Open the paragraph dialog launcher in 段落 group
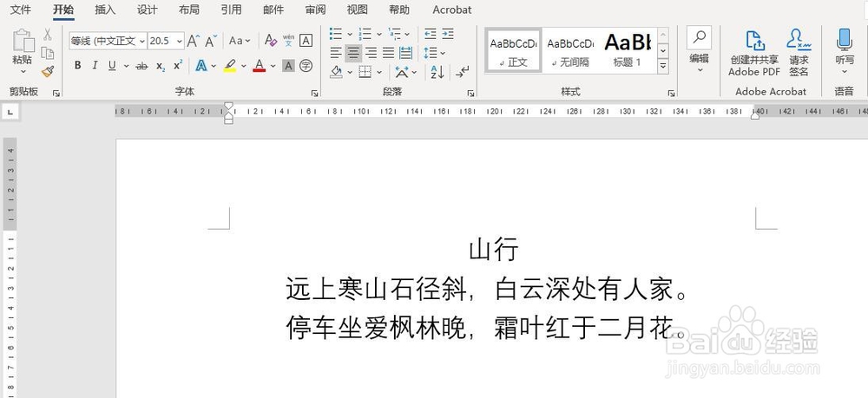This screenshot has height=398, width=868. click(x=471, y=94)
